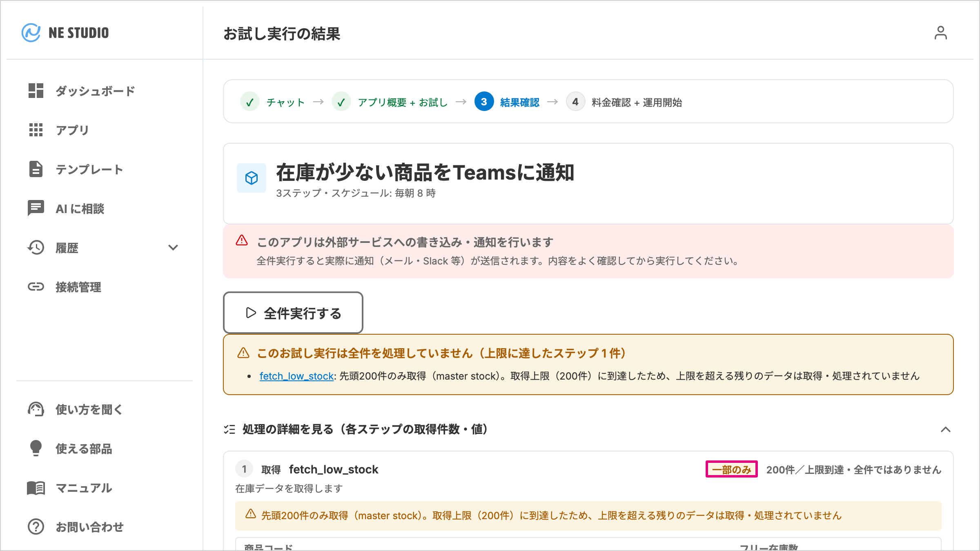The height and width of the screenshot is (551, 980).
Task: Open the fetch_low_stock link in warning
Action: [x=296, y=376]
